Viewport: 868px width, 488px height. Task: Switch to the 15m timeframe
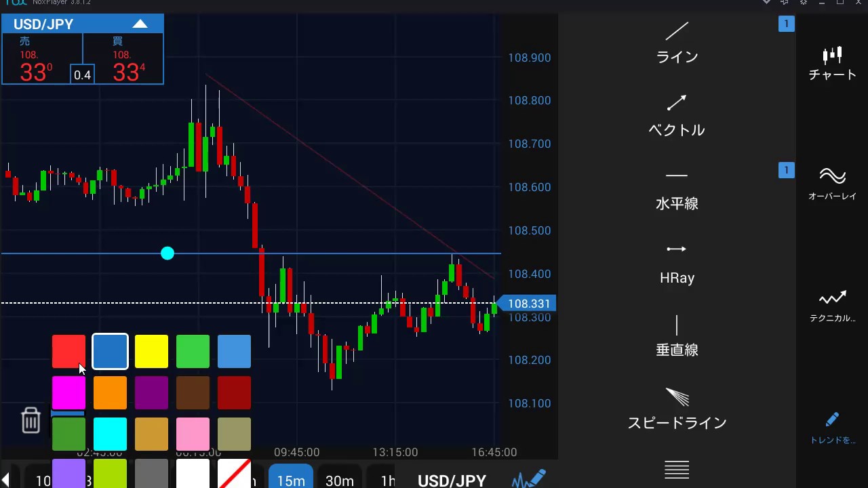coord(291,476)
